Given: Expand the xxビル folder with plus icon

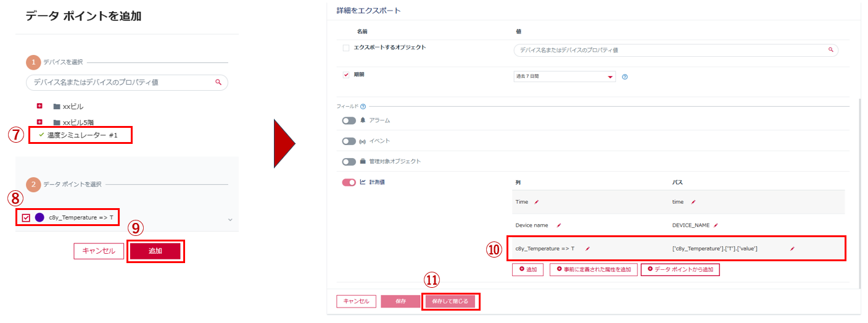Looking at the screenshot, I should (39, 106).
